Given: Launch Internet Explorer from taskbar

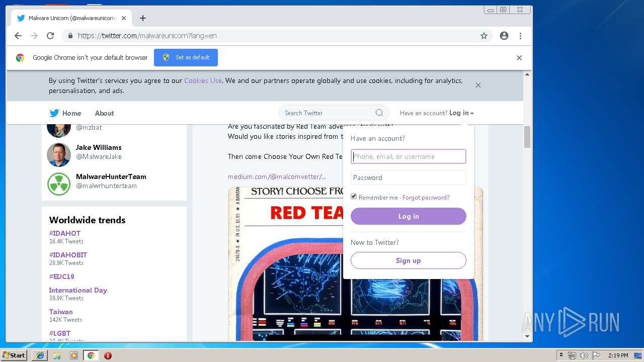Looking at the screenshot, I should point(40,355).
